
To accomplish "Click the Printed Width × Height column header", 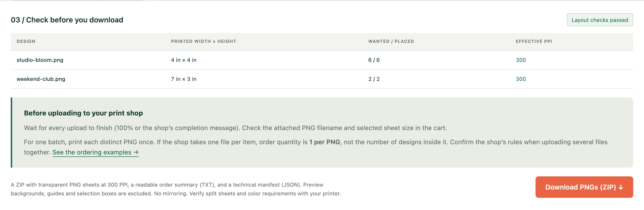I will point(204,41).
